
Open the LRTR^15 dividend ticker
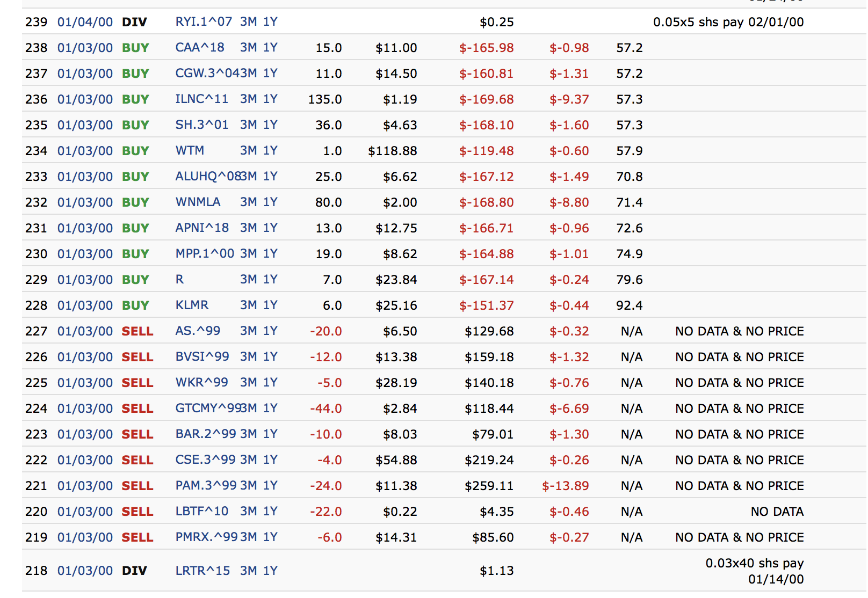[x=202, y=571]
